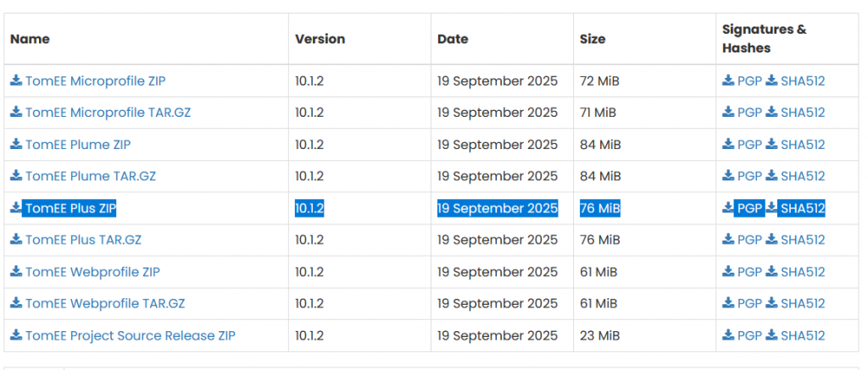Open highlighted SHA512 link for TomEE Plus ZIP
Image resolution: width=868 pixels, height=370 pixels.
[802, 208]
